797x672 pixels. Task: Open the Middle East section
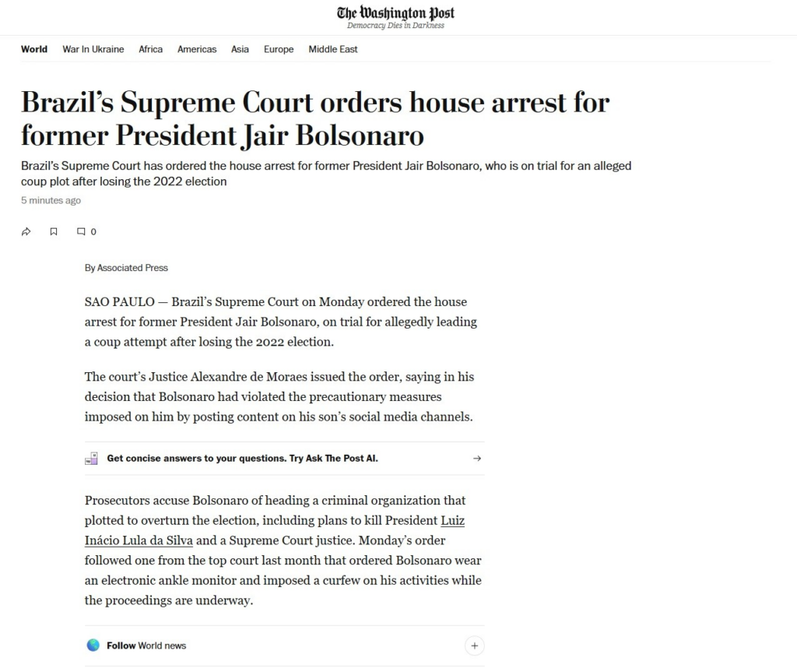[x=333, y=49]
